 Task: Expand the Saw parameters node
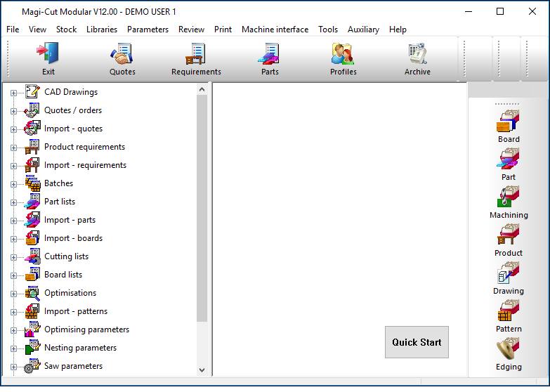click(x=13, y=367)
